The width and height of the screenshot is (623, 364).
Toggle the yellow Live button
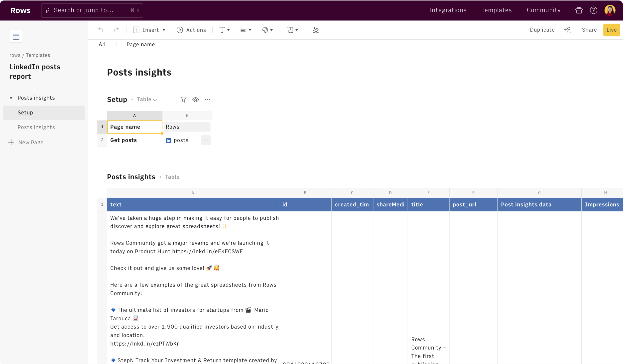611,30
